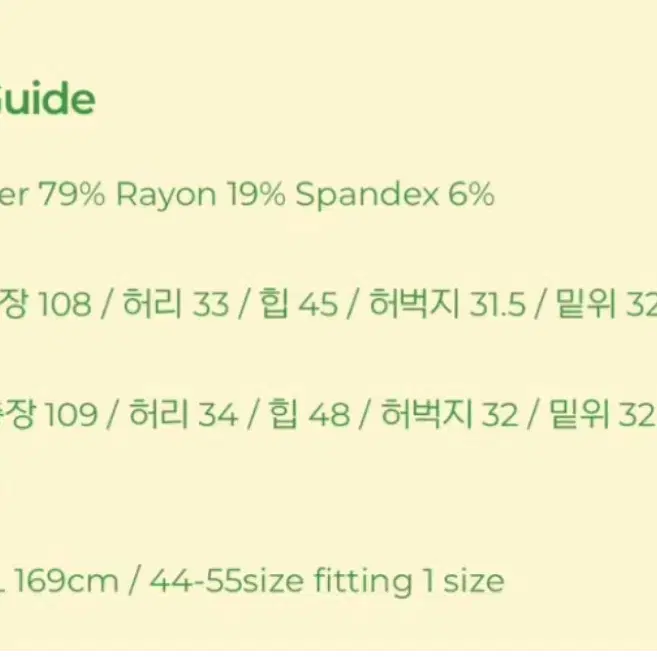Click the 힙 48 hip measurement
Screen dimensions: 657x657
309,414
